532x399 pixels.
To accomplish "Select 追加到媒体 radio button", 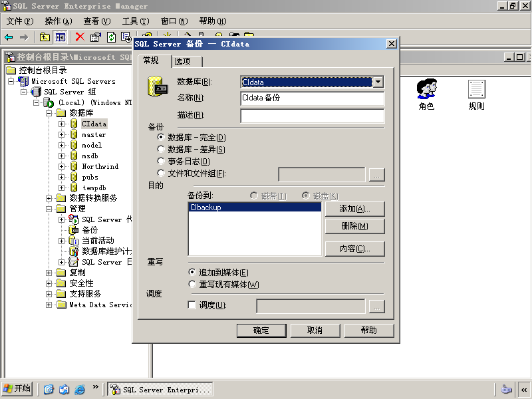I will pyautogui.click(x=192, y=272).
